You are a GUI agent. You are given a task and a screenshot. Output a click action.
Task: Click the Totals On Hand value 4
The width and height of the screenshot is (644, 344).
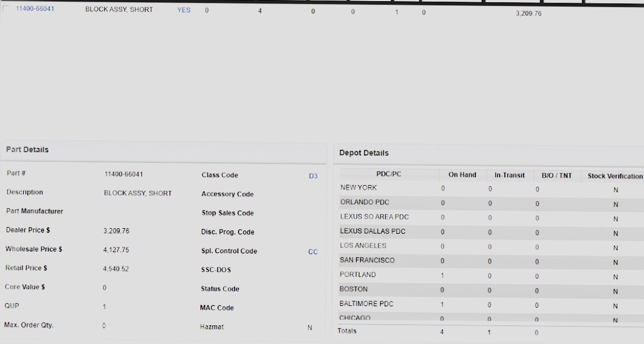pos(442,332)
